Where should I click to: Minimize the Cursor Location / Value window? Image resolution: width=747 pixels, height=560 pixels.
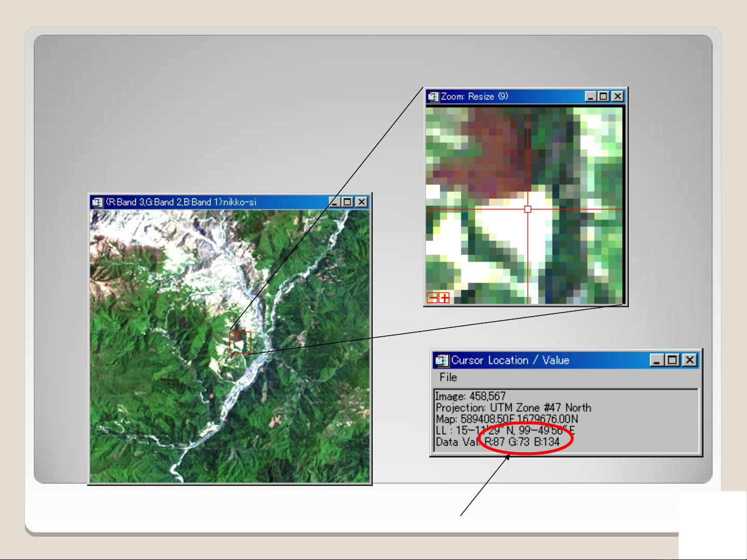(657, 360)
